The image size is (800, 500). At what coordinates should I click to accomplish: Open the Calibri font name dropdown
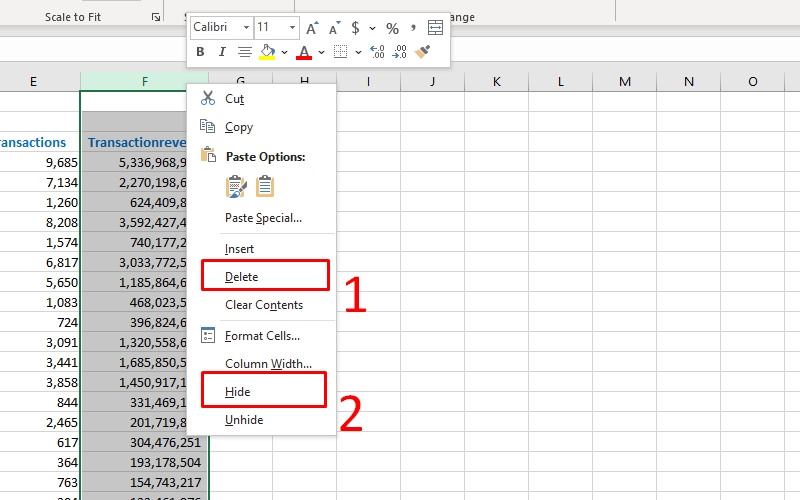pos(246,27)
